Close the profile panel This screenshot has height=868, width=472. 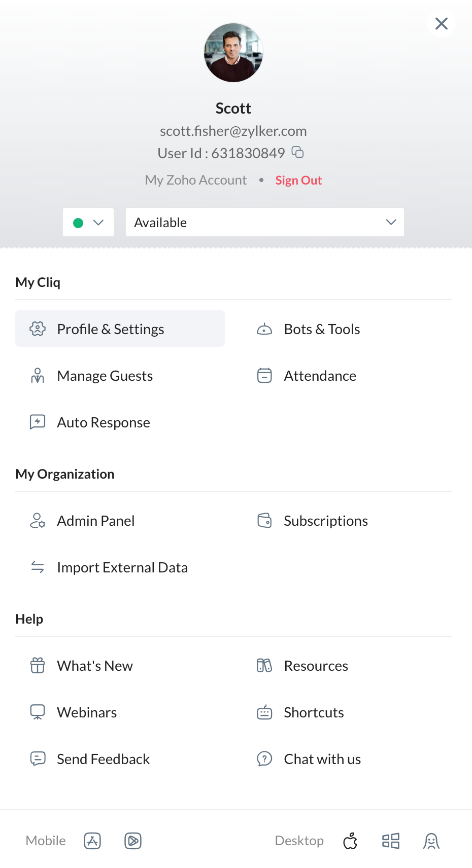pos(442,23)
